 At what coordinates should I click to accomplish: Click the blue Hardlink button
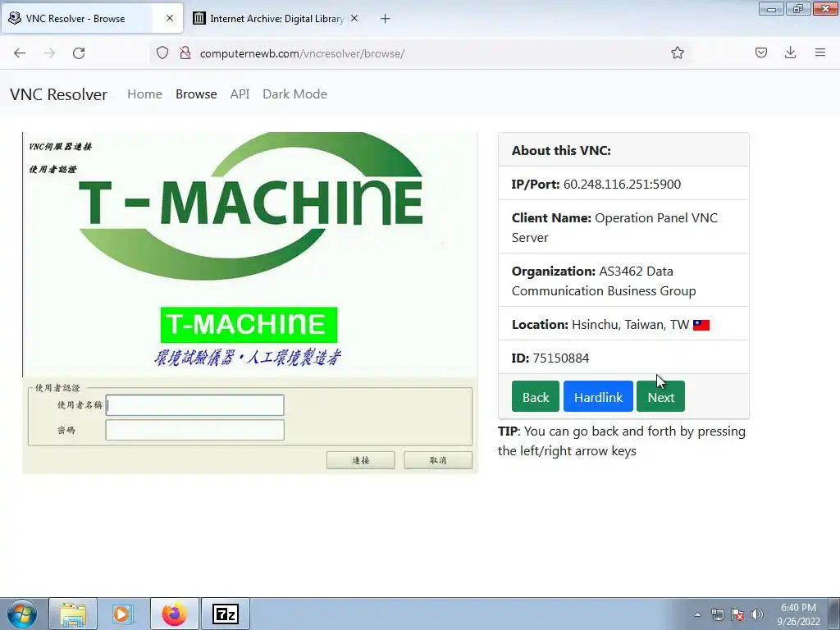coord(598,396)
